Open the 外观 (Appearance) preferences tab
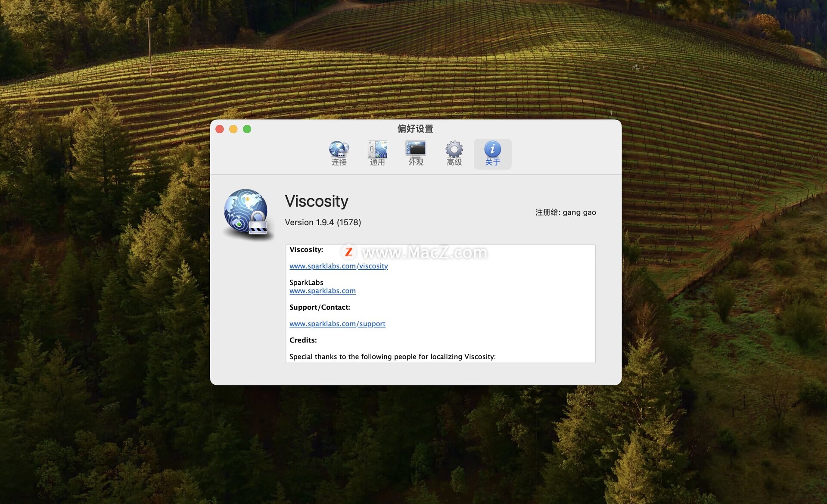The height and width of the screenshot is (504, 827). [416, 154]
